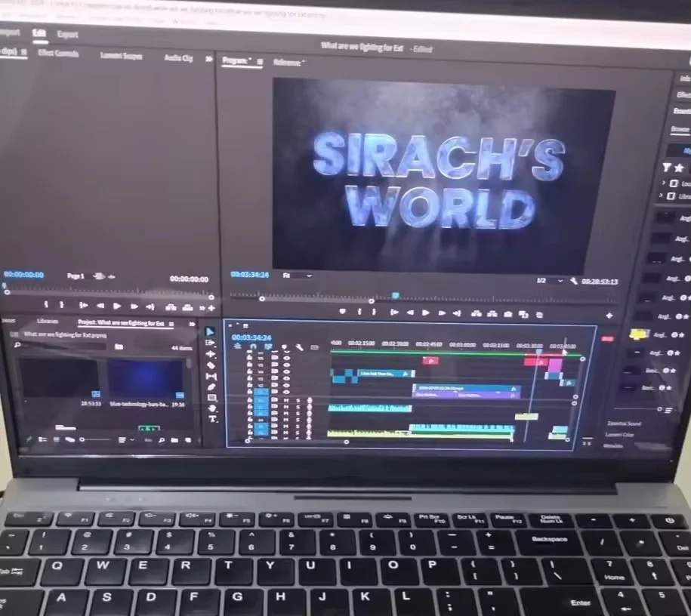Viewport: 691px width, 616px height.
Task: Select blue-technology-bars clip thumbnail
Action: (146, 380)
